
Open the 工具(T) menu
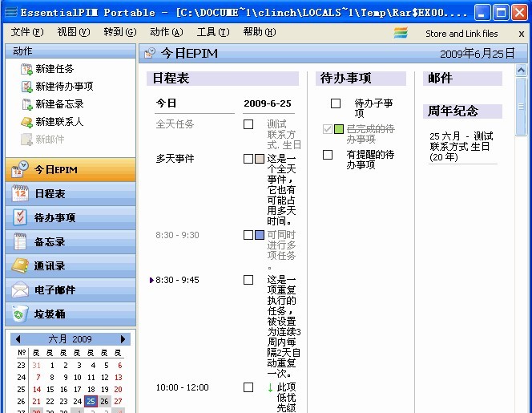212,32
